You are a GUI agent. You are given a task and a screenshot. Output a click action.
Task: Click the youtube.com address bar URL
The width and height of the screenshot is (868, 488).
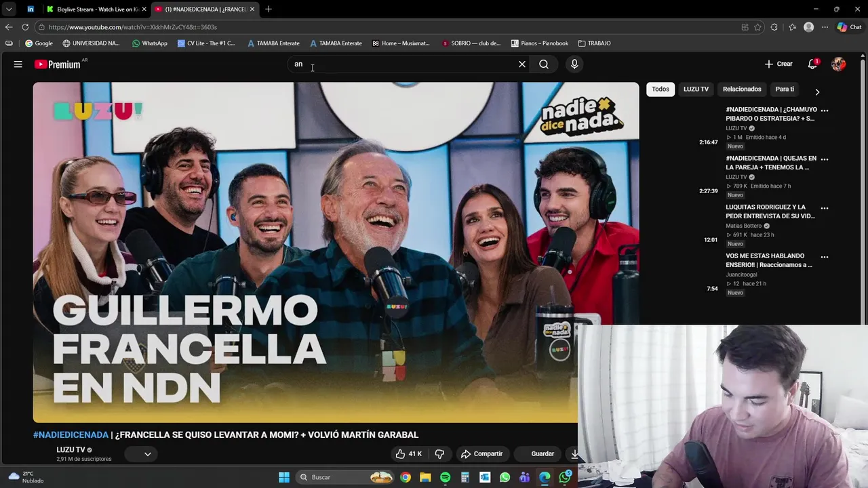133,27
